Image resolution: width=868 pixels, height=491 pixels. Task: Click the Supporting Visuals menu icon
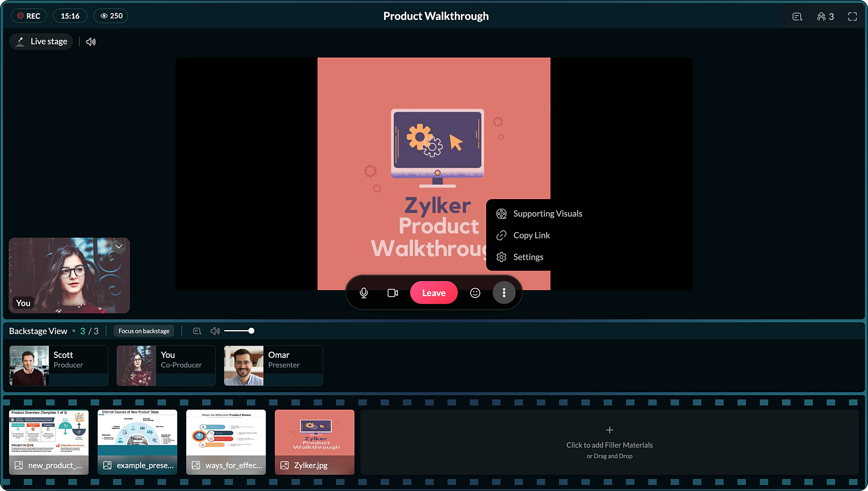(x=501, y=213)
